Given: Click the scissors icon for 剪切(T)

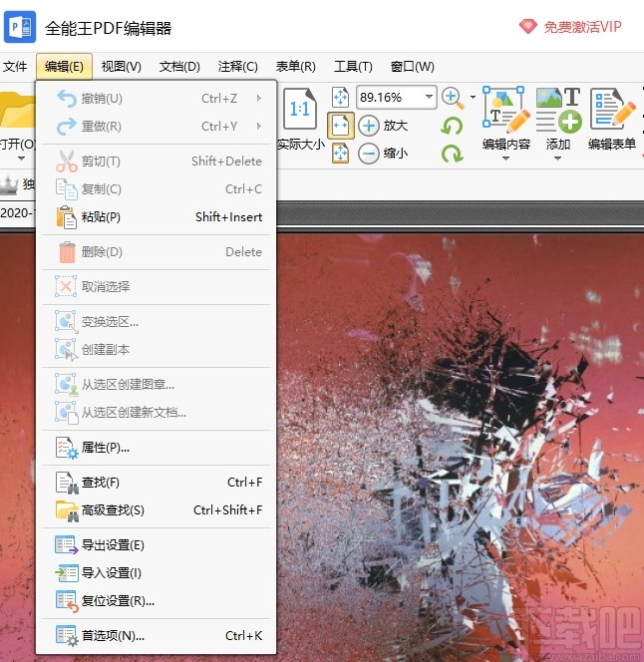Looking at the screenshot, I should (x=67, y=162).
